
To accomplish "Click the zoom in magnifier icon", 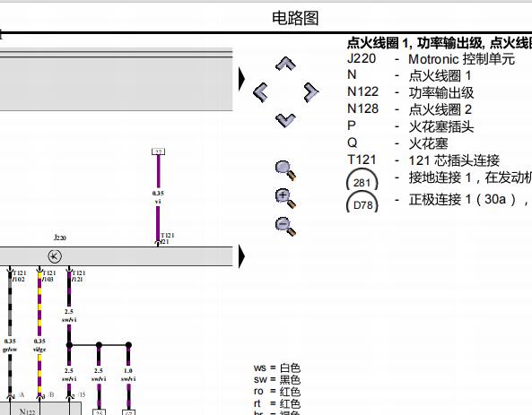I will tap(285, 198).
